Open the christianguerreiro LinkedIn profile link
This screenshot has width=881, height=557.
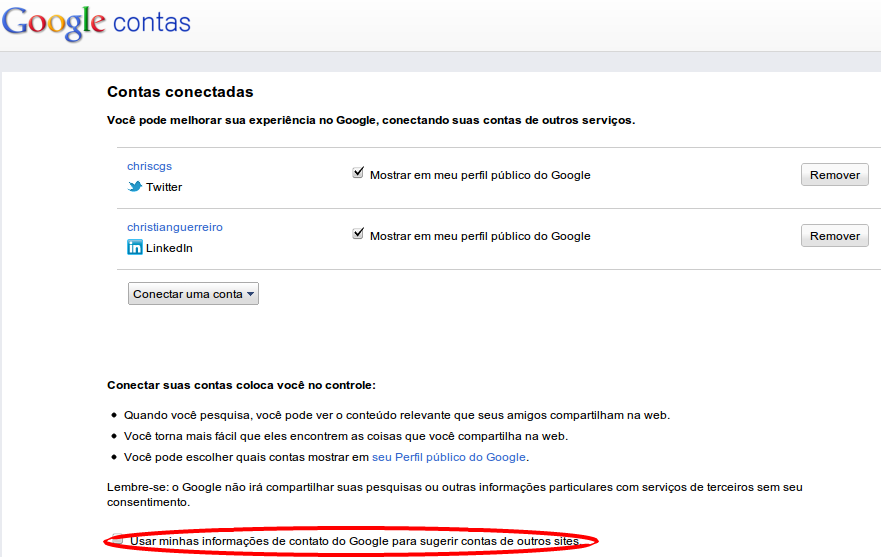click(x=175, y=227)
